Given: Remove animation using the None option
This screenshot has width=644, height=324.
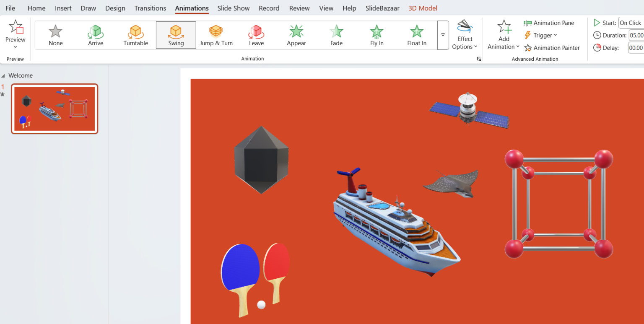Looking at the screenshot, I should pyautogui.click(x=55, y=35).
